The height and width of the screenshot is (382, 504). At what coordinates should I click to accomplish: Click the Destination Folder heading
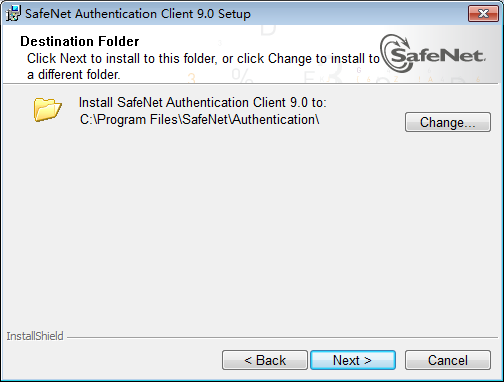[80, 41]
